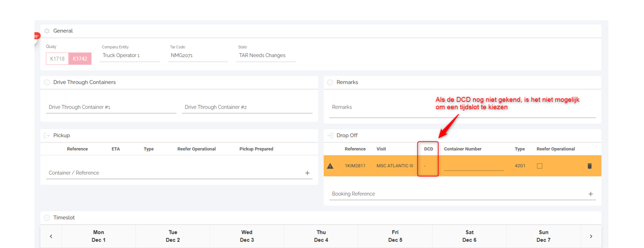644x248 pixels.
Task: Select quay K1742
Action: (80, 59)
